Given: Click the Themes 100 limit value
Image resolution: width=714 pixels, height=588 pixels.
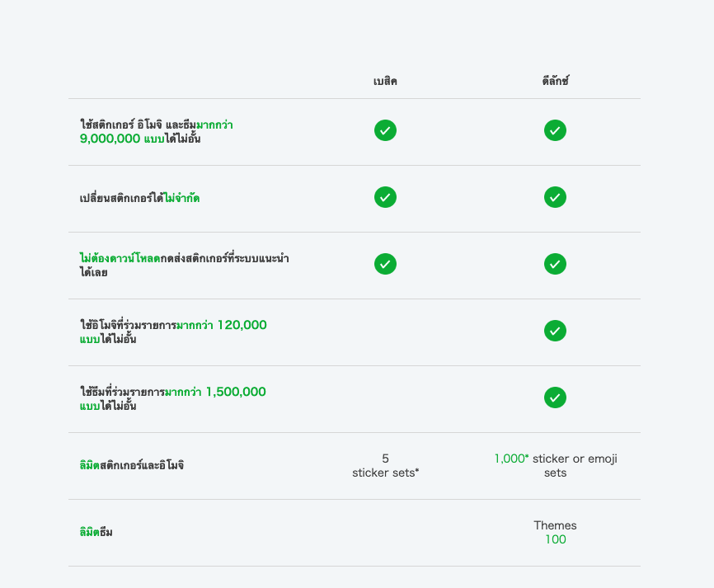Looking at the screenshot, I should 555,533.
